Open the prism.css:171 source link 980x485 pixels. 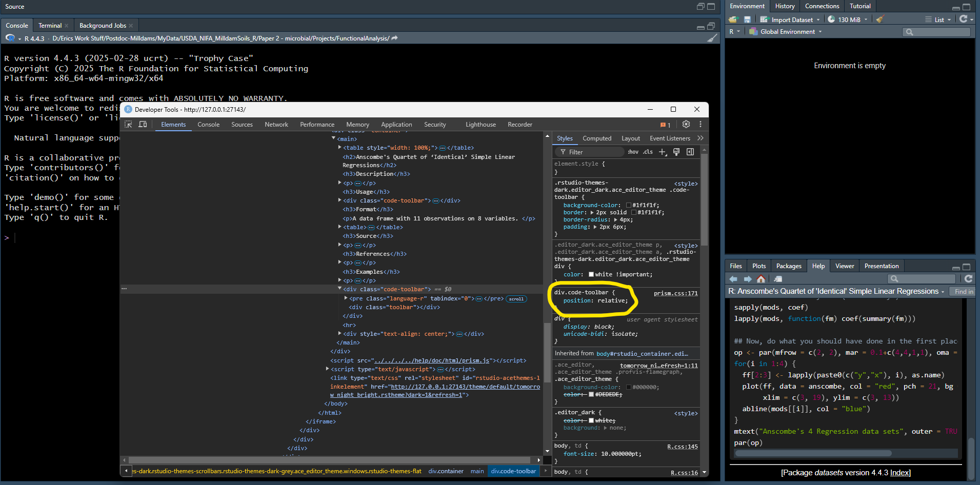click(x=675, y=293)
